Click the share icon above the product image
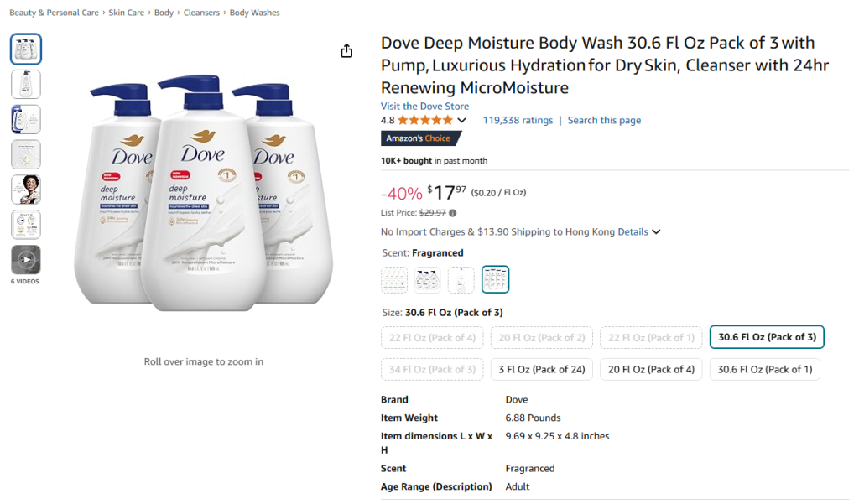859x504 pixels. pyautogui.click(x=346, y=51)
